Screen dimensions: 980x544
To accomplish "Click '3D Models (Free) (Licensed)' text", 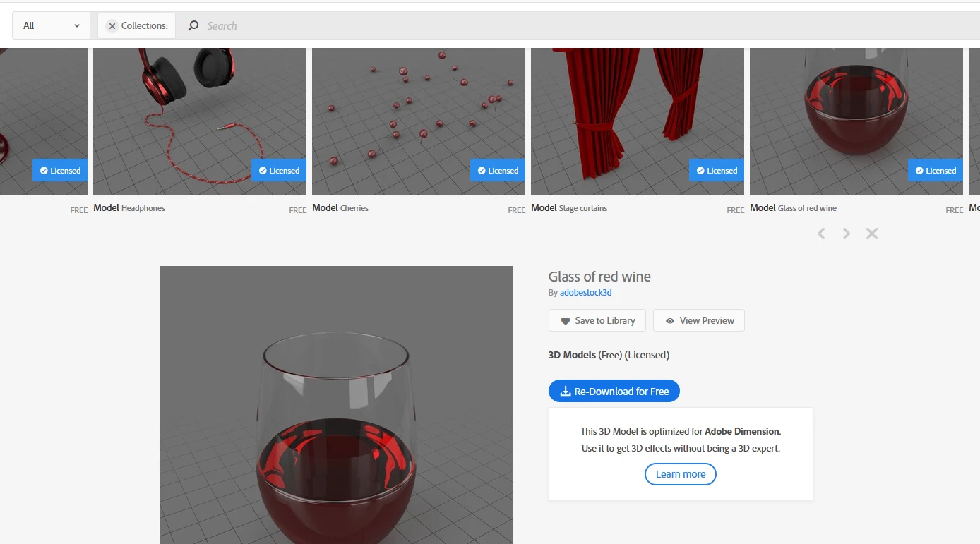I will point(609,355).
